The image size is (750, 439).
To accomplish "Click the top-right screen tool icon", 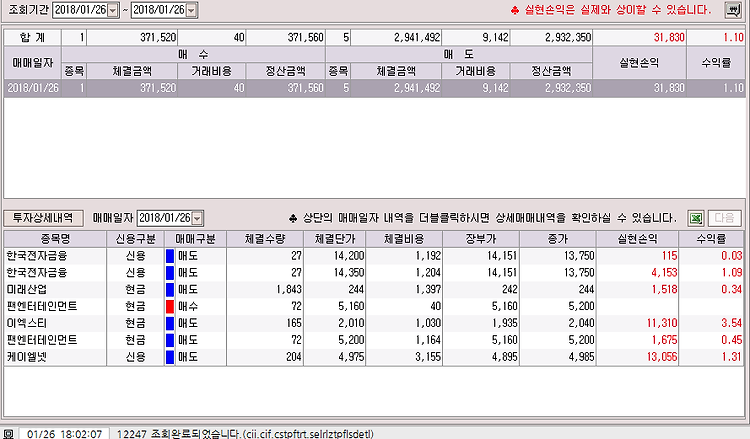I will point(733,10).
